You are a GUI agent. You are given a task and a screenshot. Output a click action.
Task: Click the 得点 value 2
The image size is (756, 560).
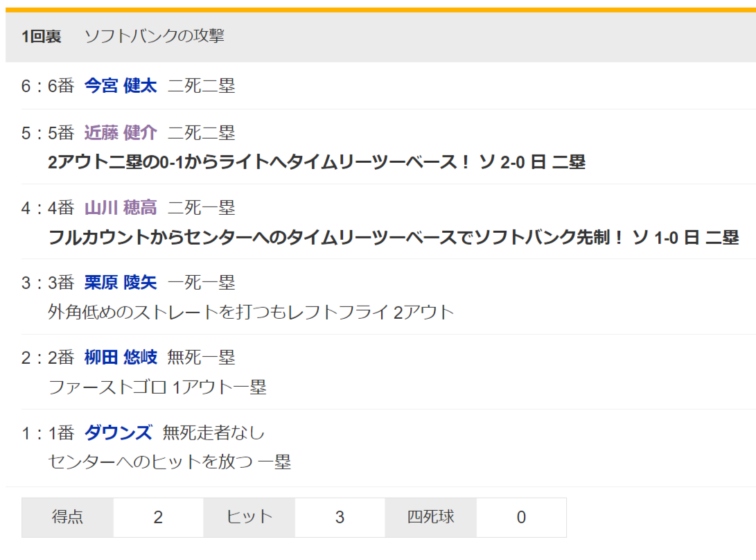pos(158,518)
